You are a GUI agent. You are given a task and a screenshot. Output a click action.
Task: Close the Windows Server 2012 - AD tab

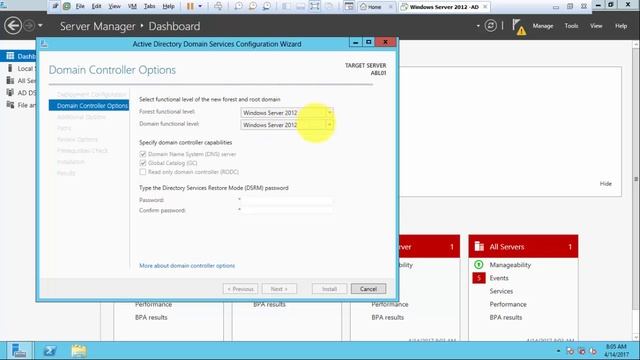click(485, 7)
